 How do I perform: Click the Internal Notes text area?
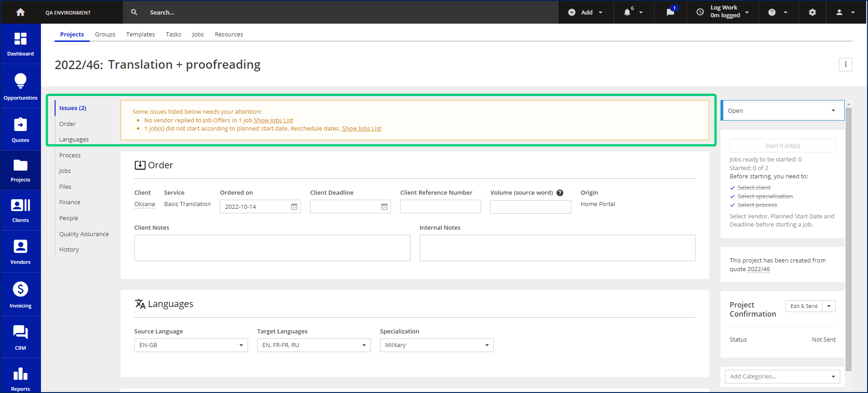[x=558, y=248]
